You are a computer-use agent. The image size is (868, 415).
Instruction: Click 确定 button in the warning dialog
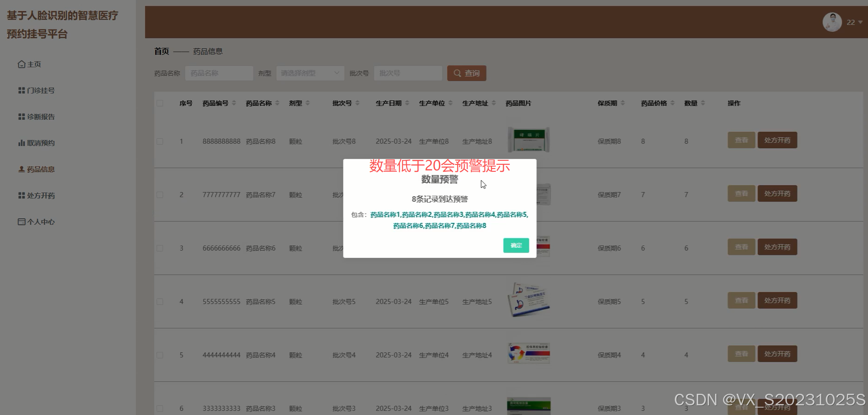click(516, 245)
